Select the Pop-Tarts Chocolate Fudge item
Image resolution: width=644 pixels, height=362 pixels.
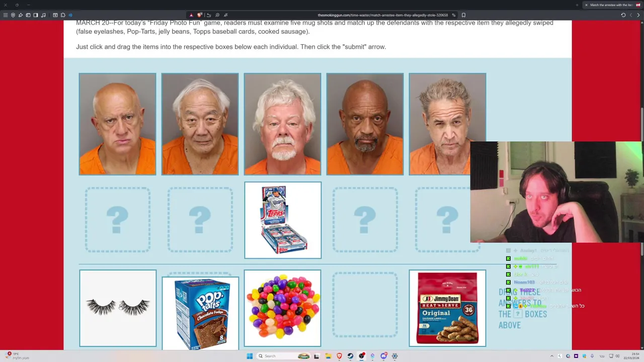(200, 313)
